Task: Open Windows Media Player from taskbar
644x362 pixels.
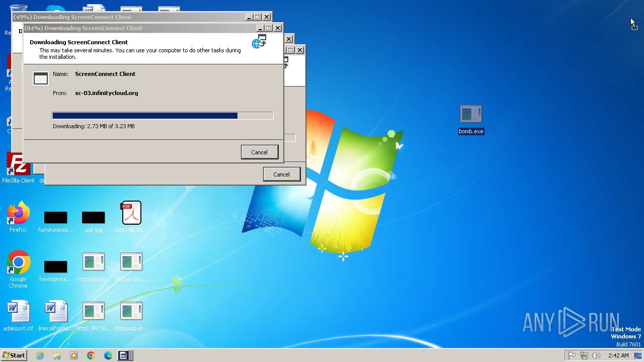Action: point(74,355)
